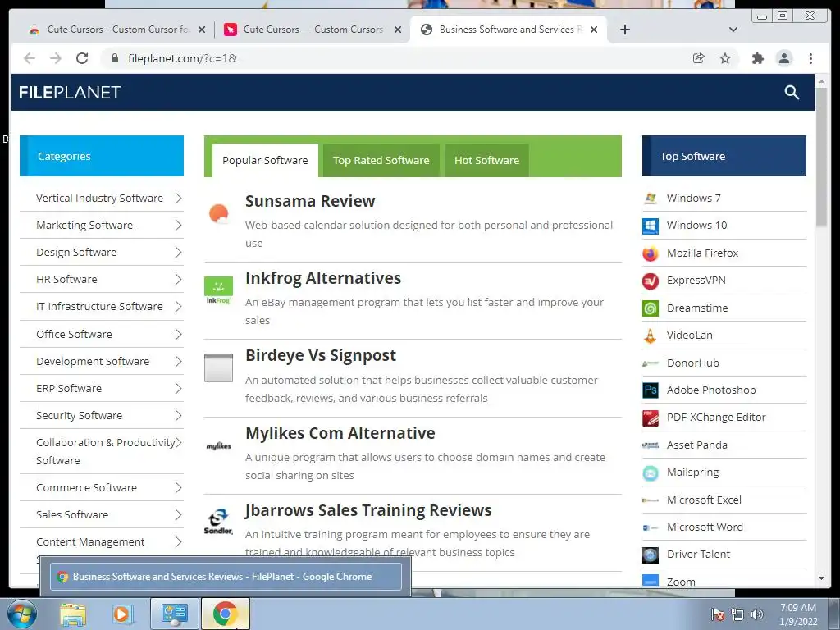
Task: Click the FILEPLANET logo
Action: coord(70,93)
